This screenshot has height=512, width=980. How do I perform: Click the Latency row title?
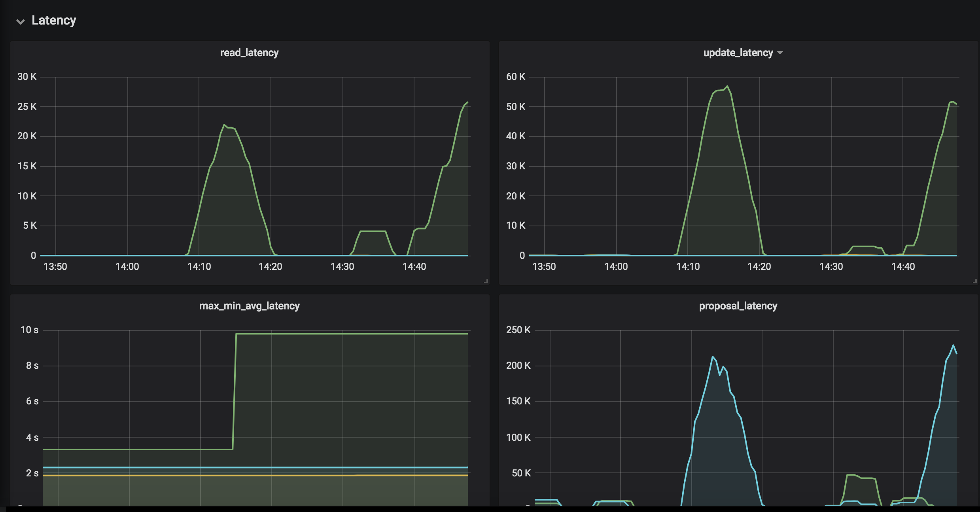click(x=54, y=21)
